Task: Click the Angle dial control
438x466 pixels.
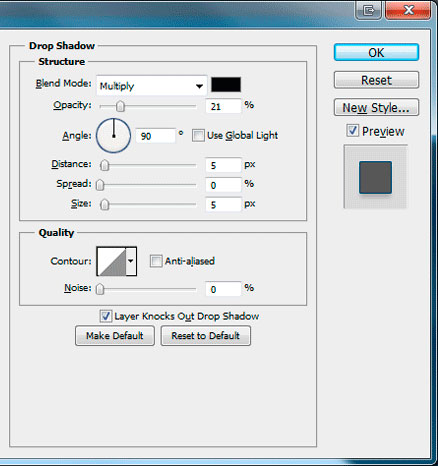Action: point(113,135)
